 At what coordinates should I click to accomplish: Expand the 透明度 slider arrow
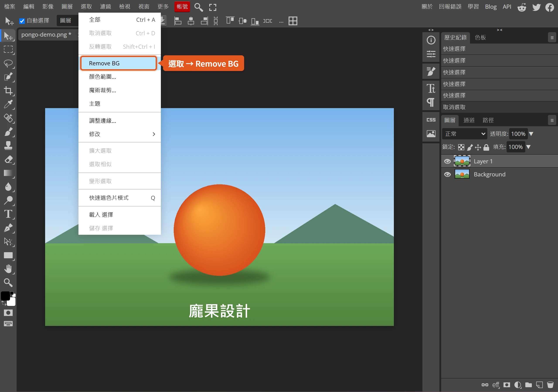[531, 134]
